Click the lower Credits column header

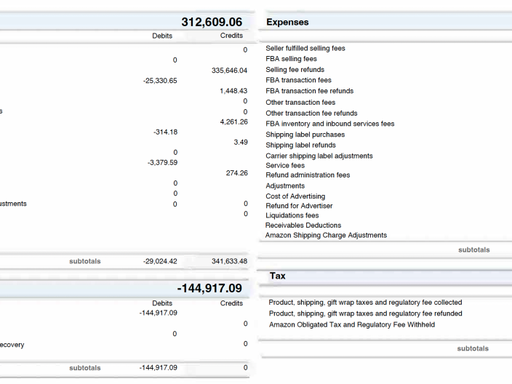coord(231,303)
